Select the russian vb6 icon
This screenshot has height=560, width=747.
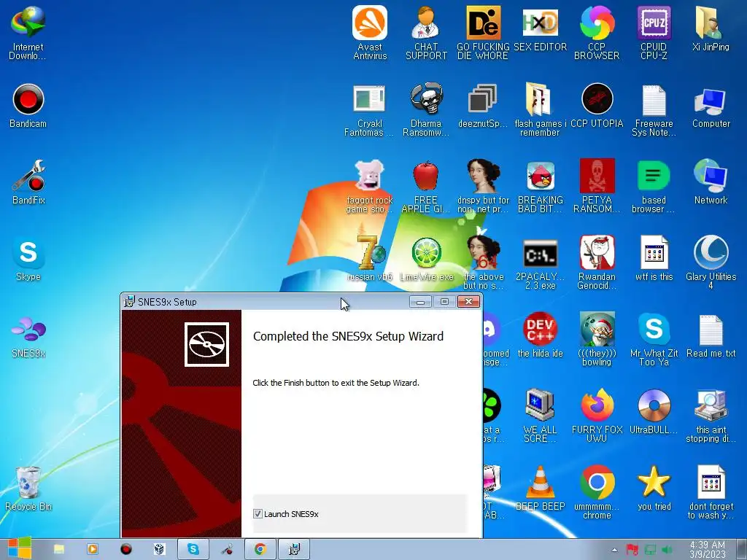pyautogui.click(x=369, y=259)
